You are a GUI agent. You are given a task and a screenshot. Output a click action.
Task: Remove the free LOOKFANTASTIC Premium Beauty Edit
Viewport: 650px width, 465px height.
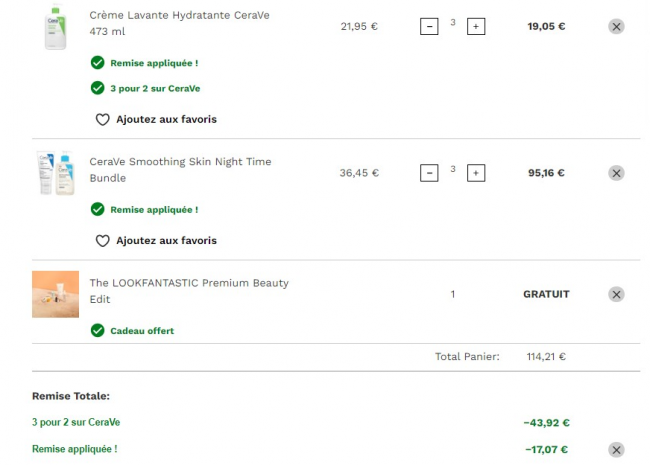[x=616, y=294]
